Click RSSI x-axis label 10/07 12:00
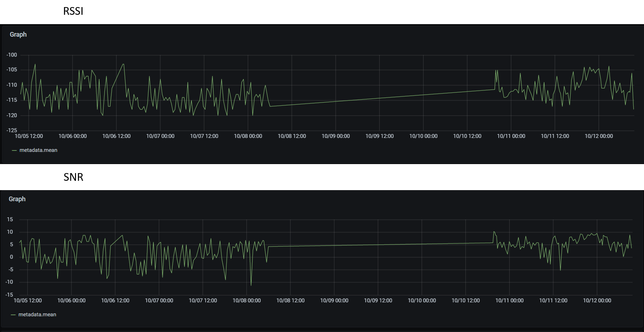 pyautogui.click(x=204, y=136)
